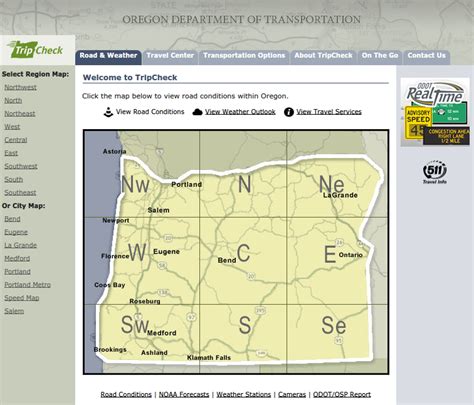Image resolution: width=474 pixels, height=405 pixels.
Task: Click the cloud weather outlook icon
Action: [197, 112]
